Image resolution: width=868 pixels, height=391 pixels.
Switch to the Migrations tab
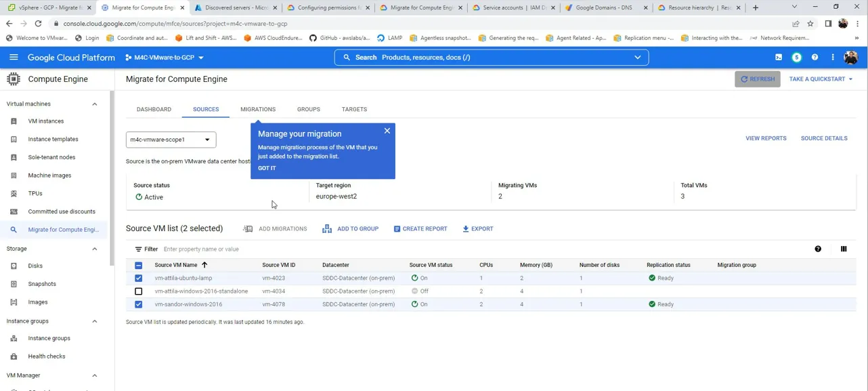258,109
